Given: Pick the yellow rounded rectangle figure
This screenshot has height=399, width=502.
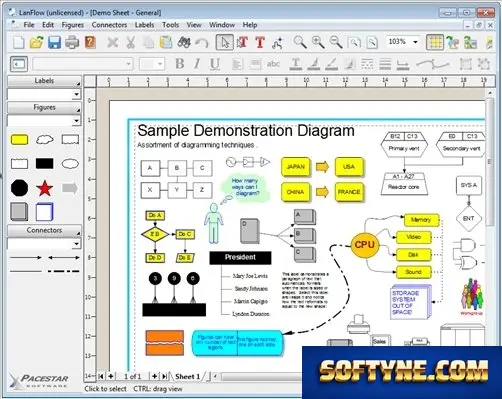Looking at the screenshot, I should pyautogui.click(x=19, y=139).
